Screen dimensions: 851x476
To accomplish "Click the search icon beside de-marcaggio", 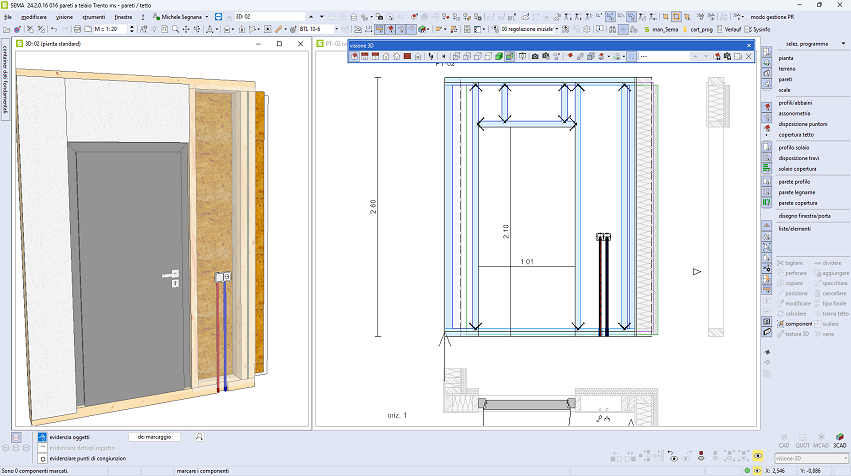I will (x=200, y=437).
